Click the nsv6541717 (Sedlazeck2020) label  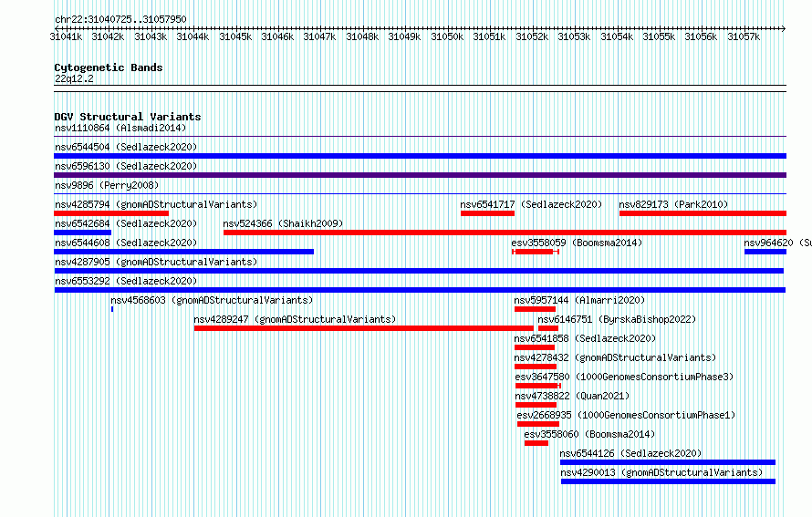(531, 204)
